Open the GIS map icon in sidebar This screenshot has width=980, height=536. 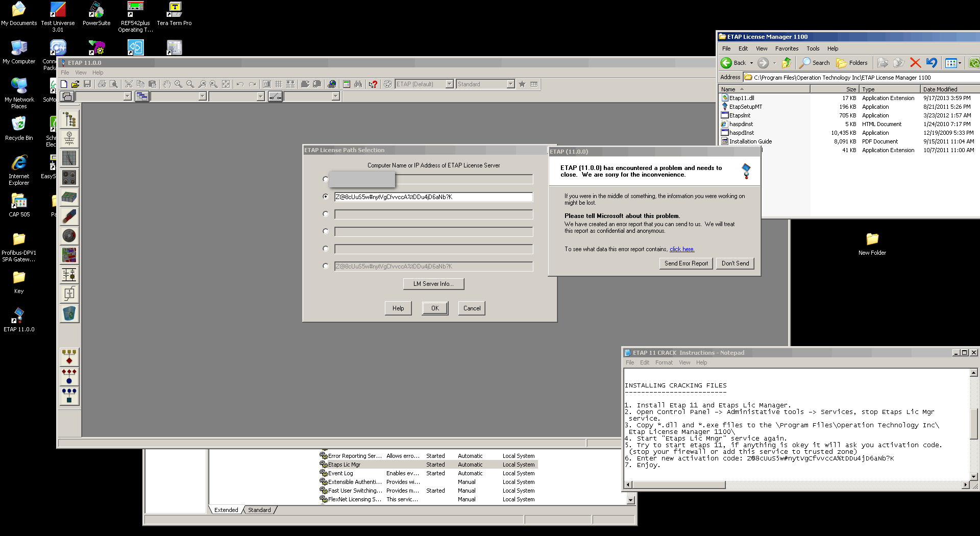69,255
